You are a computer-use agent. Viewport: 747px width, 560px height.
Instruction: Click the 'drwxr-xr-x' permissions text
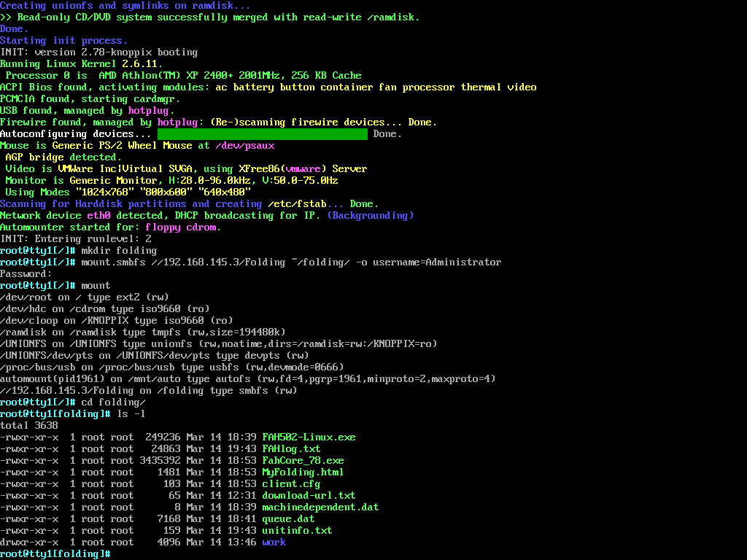[x=29, y=542]
